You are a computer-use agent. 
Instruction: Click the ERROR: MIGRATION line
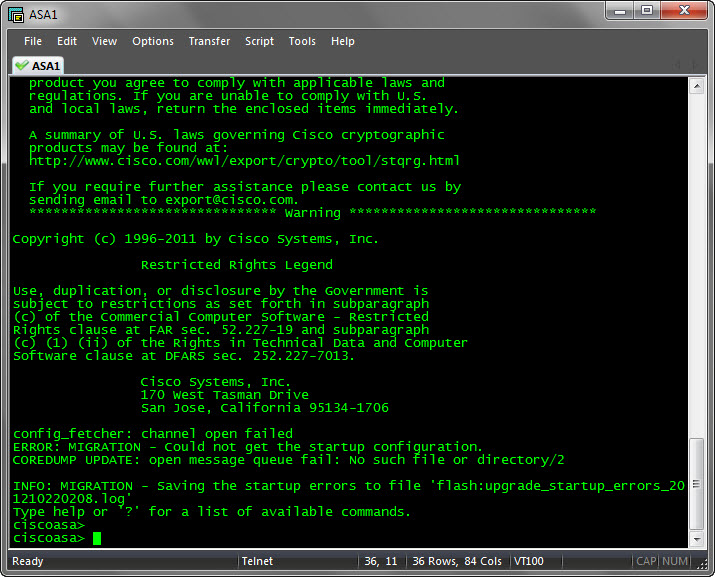tap(247, 447)
